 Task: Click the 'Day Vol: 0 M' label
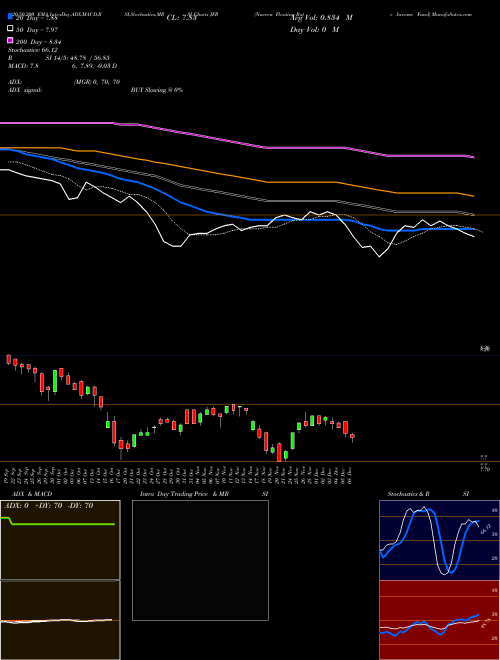[314, 30]
